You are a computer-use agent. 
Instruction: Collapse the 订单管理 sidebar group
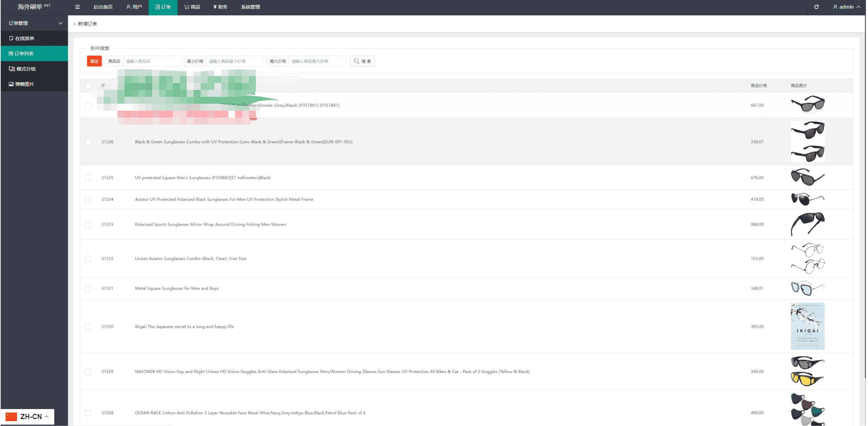click(35, 23)
